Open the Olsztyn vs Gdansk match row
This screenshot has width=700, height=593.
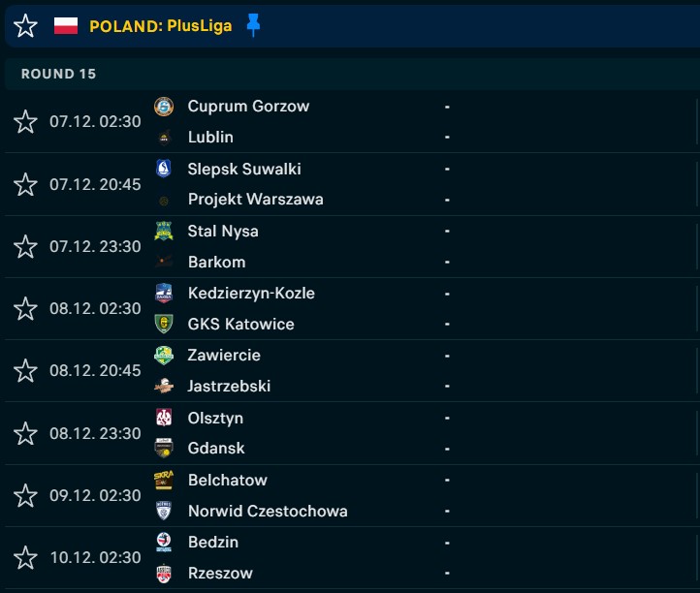point(352,433)
